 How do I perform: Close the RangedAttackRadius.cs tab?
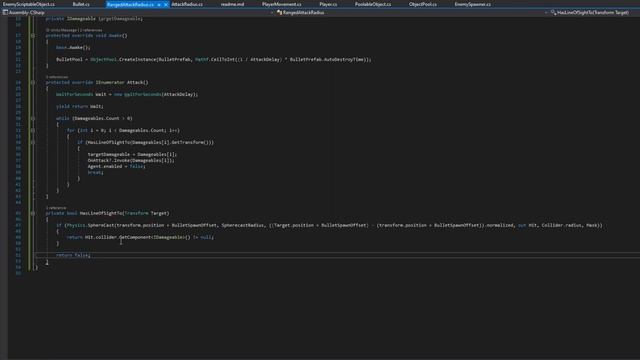[166, 4]
